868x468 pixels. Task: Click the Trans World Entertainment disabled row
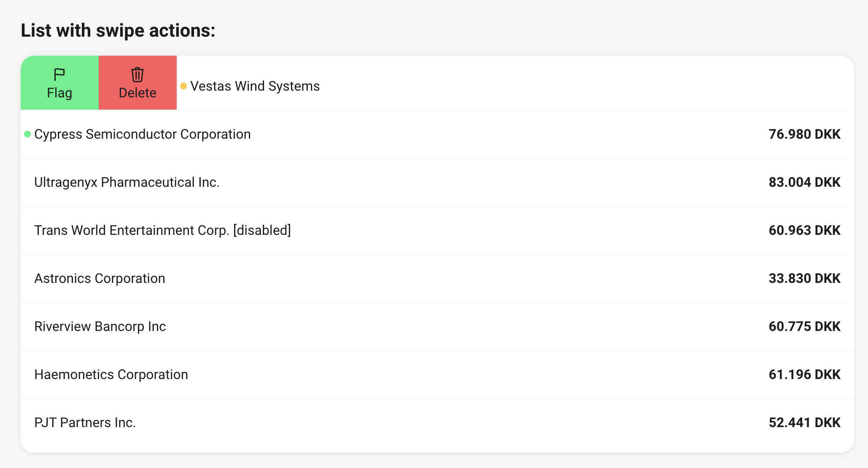[x=380, y=230]
